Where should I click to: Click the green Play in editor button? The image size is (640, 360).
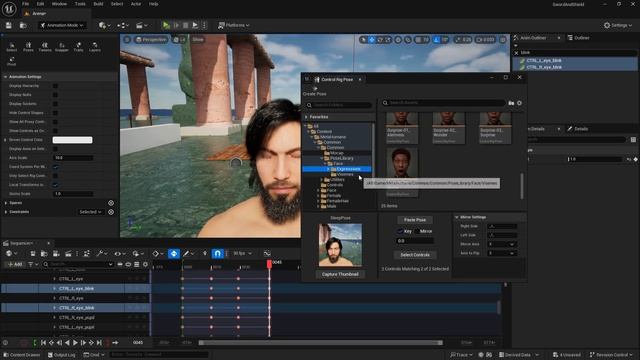[x=166, y=25]
